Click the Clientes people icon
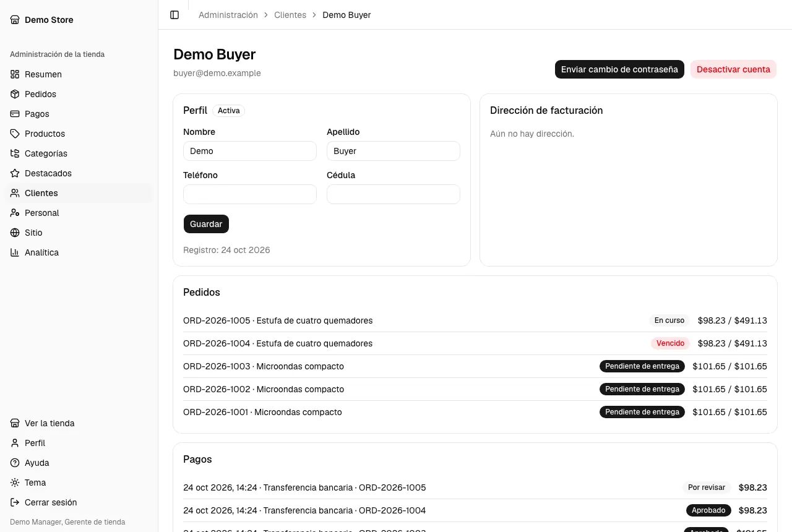792x532 pixels. [15, 193]
